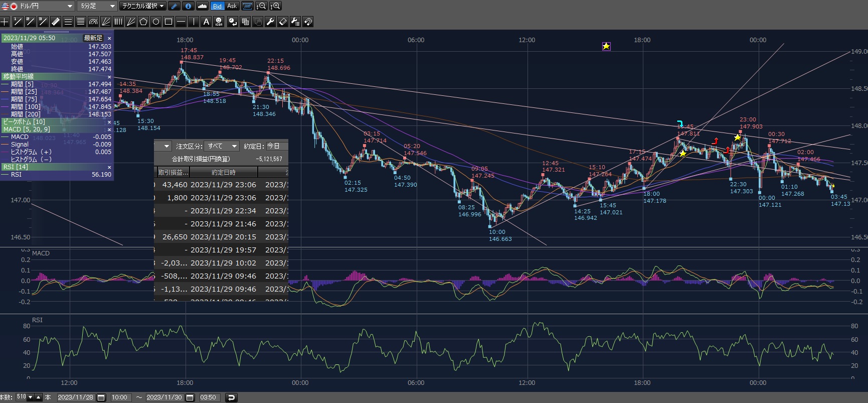This screenshot has height=403, width=868.
Task: Switch chart price to Ask
Action: (232, 6)
